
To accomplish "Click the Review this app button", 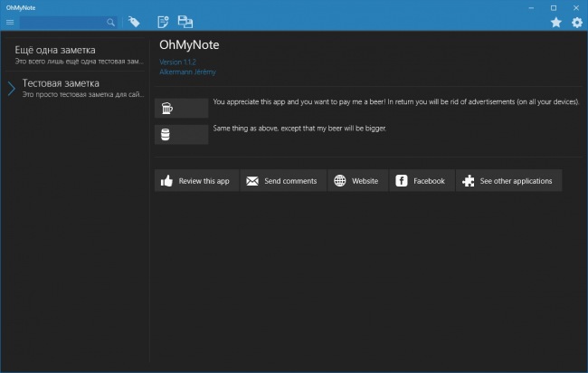I will pyautogui.click(x=196, y=181).
